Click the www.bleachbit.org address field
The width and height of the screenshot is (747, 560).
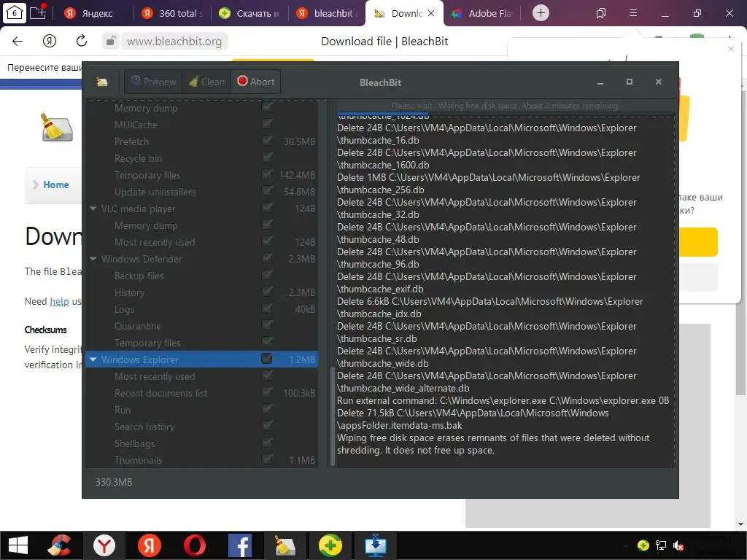pos(174,42)
